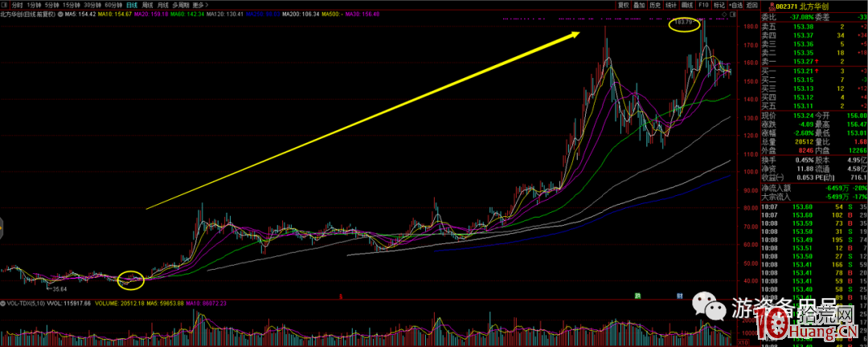Click the 买一 price 153.21
Image resolution: width=868 pixels, height=347 pixels.
click(x=803, y=71)
